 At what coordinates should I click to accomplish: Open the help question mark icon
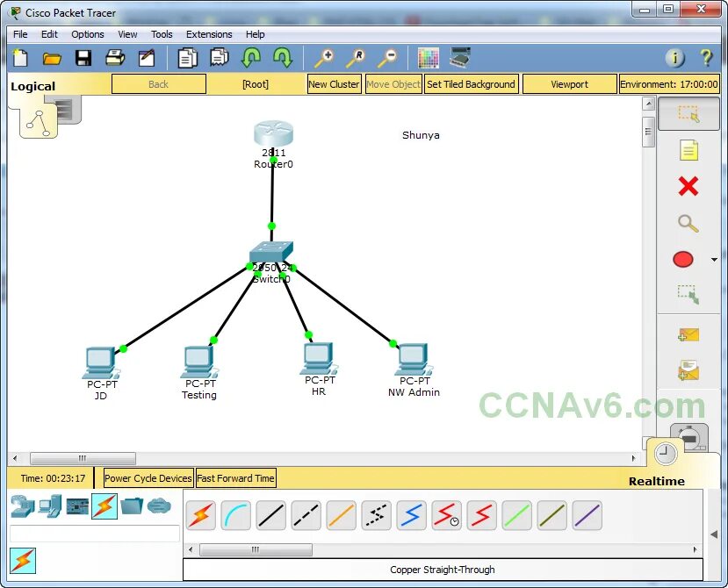click(x=706, y=58)
